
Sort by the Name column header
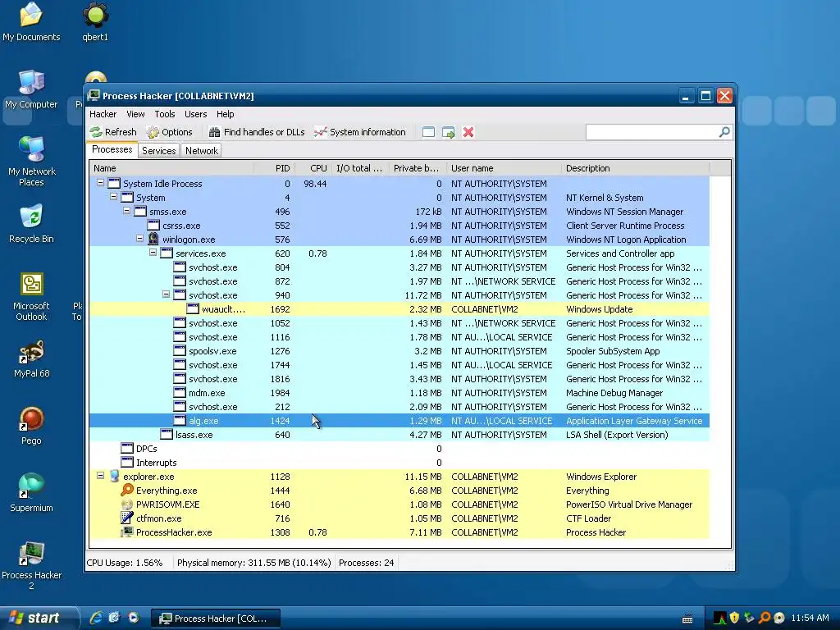tap(171, 168)
